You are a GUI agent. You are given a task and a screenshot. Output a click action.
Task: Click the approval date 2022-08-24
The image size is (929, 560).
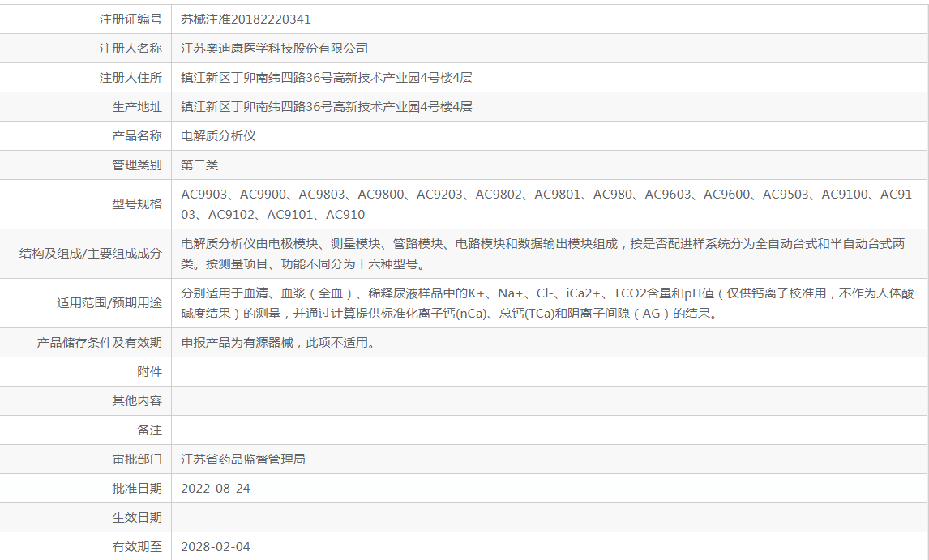point(216,489)
